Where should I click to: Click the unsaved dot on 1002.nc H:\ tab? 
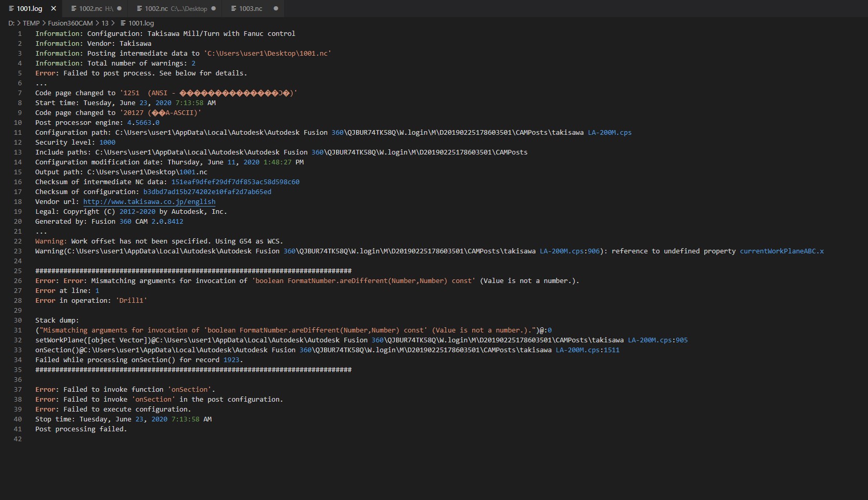[x=120, y=8]
